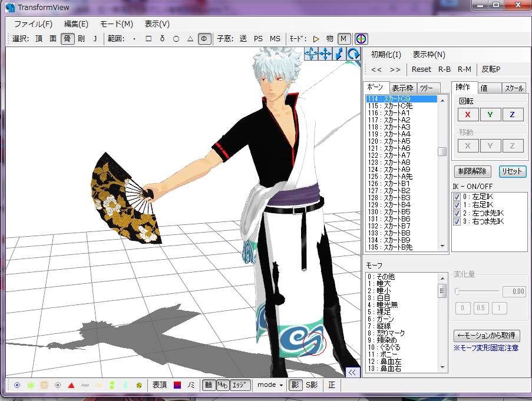Screen dimensions: 532x401
Task: Click the gray circle display icon
Action: click(58, 385)
